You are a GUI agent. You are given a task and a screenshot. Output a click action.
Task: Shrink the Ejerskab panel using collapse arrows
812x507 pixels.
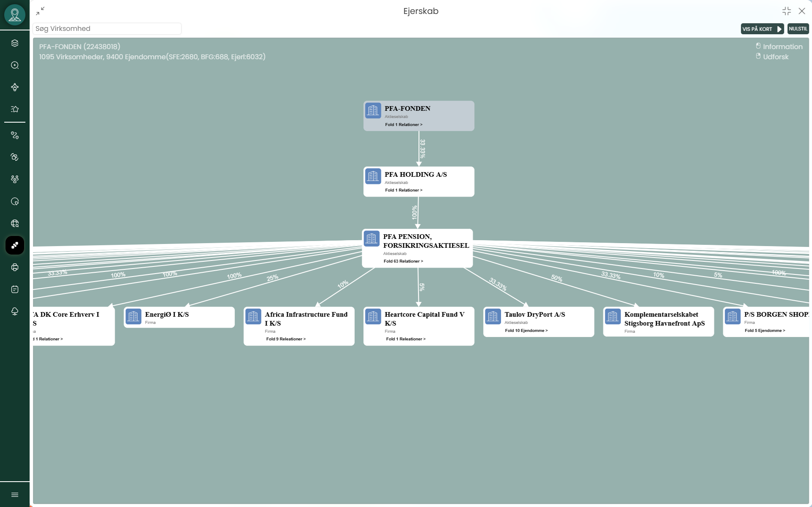tap(40, 11)
